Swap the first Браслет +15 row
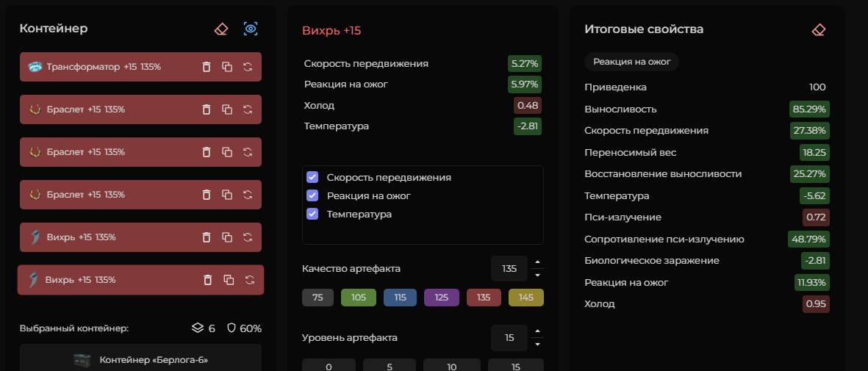868x371 pixels. (x=248, y=109)
